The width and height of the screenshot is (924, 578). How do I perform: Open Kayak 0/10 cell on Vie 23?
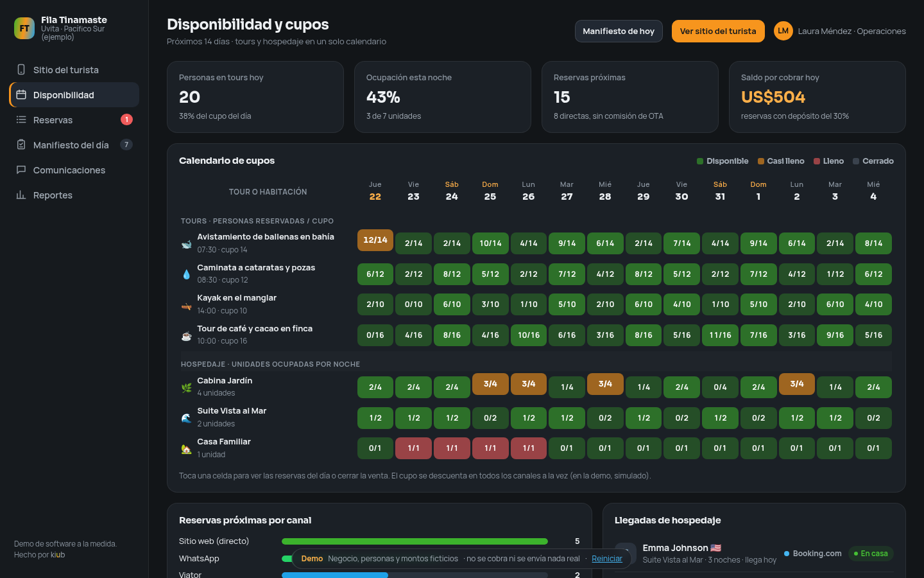414,304
